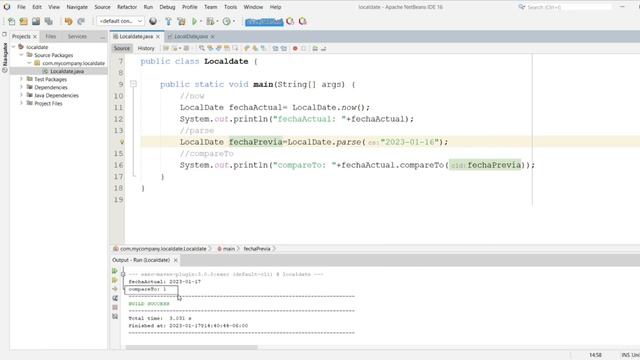The image size is (640, 360).
Task: Click the New Project toolbar icon
Action: pos(24,21)
